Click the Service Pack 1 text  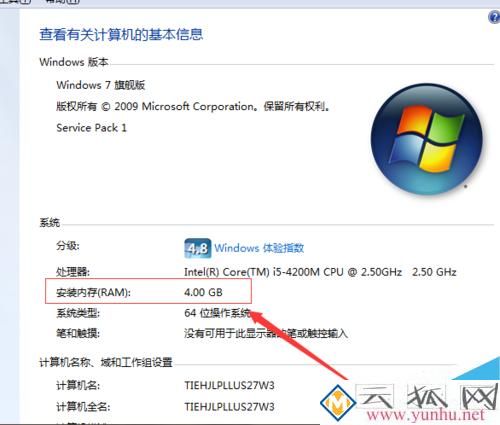pos(91,128)
